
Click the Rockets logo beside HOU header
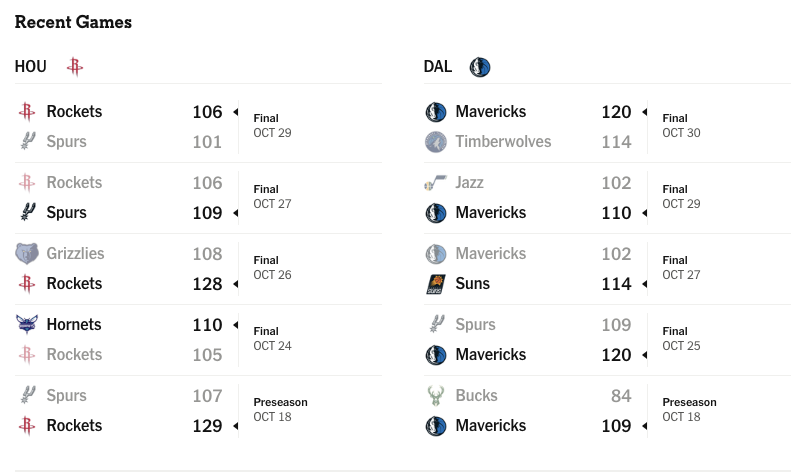point(75,67)
